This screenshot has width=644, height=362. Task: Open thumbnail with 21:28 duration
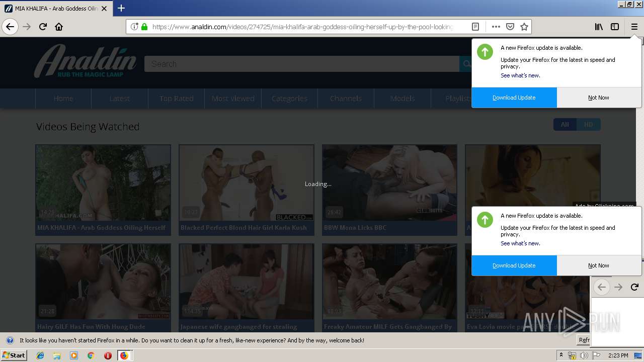[103, 282]
